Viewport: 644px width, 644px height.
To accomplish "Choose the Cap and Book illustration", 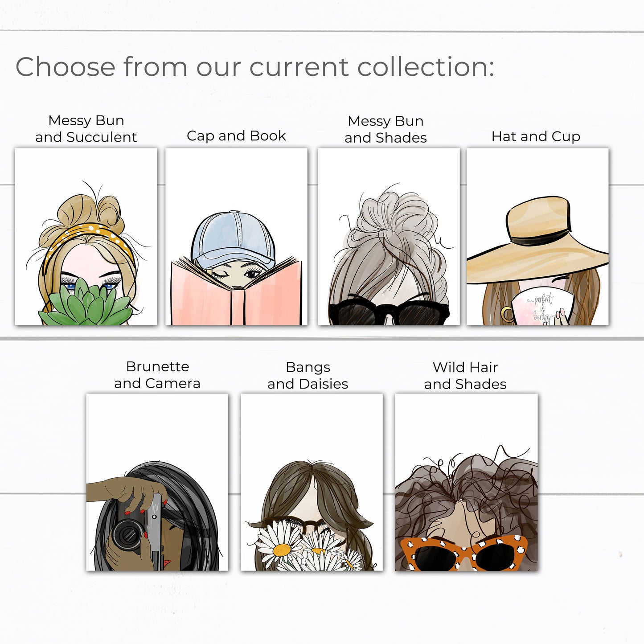I will click(236, 237).
